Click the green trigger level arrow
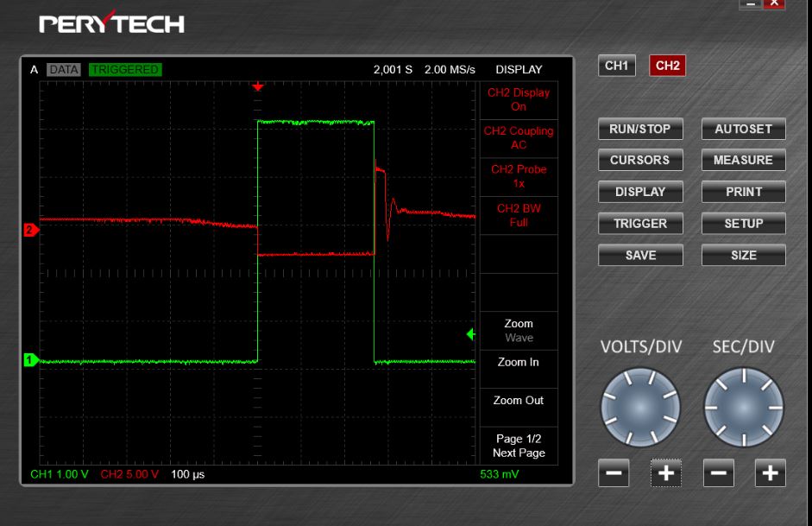The height and width of the screenshot is (526, 812). point(471,334)
